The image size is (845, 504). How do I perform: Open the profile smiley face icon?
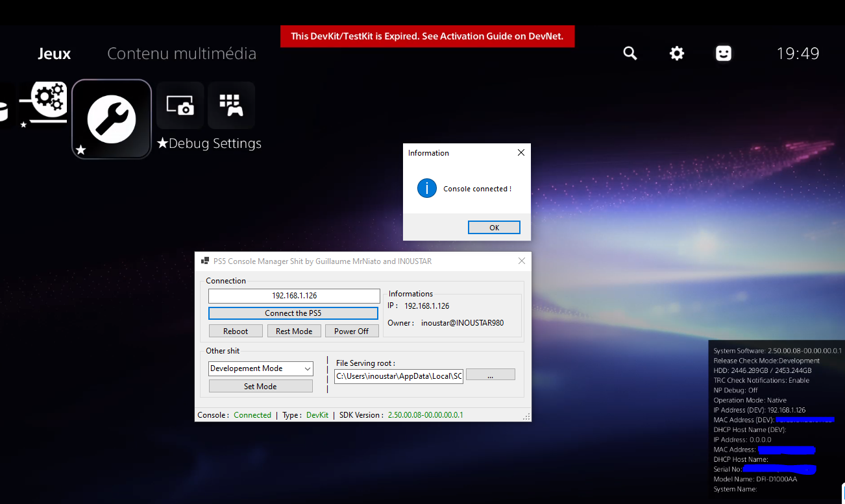pos(724,53)
